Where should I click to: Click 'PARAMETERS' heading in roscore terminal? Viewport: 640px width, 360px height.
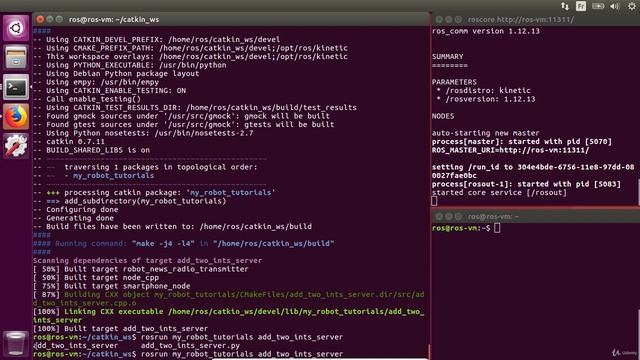click(454, 82)
